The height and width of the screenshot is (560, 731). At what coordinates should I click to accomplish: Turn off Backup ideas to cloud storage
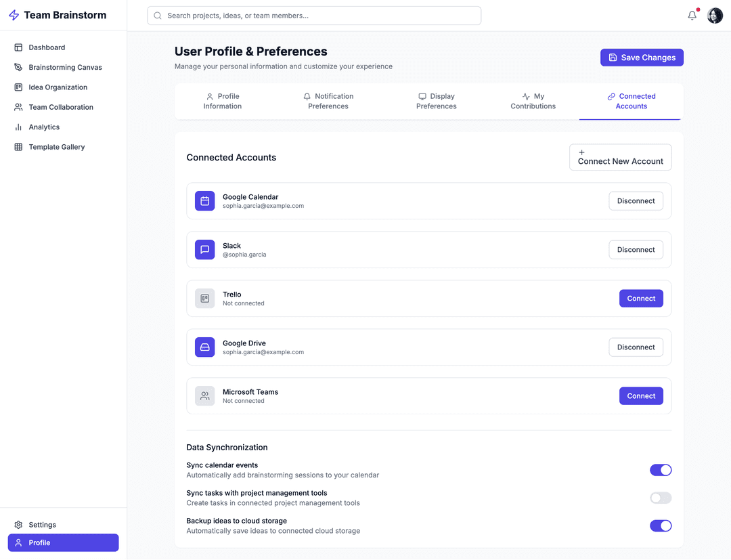pyautogui.click(x=660, y=525)
